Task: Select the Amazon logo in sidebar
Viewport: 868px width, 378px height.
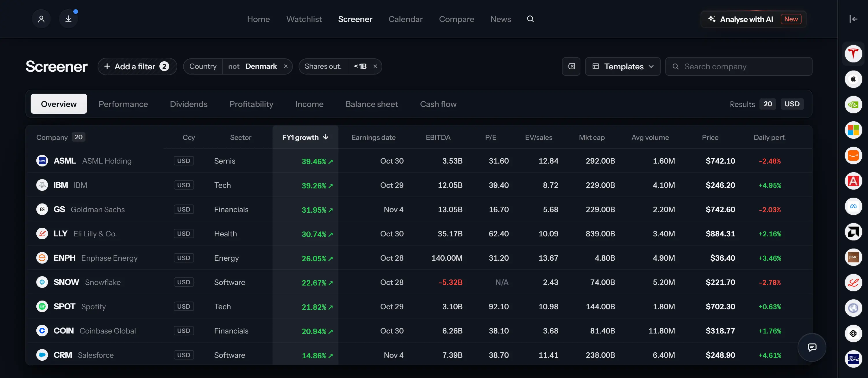Action: pyautogui.click(x=853, y=155)
